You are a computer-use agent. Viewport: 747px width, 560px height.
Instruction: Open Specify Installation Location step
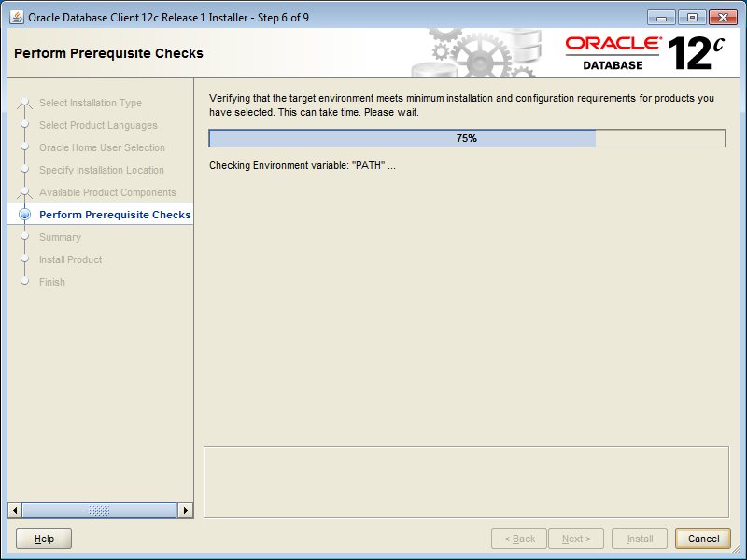point(102,170)
